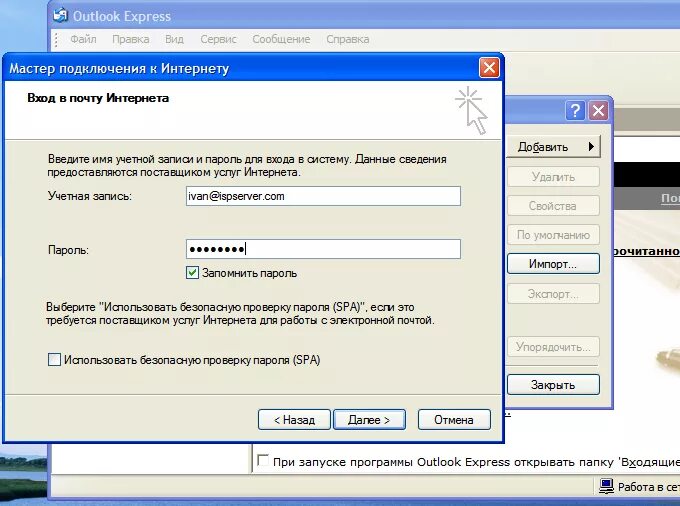The width and height of the screenshot is (680, 506).
Task: Open the Сервис menu
Action: (218, 39)
